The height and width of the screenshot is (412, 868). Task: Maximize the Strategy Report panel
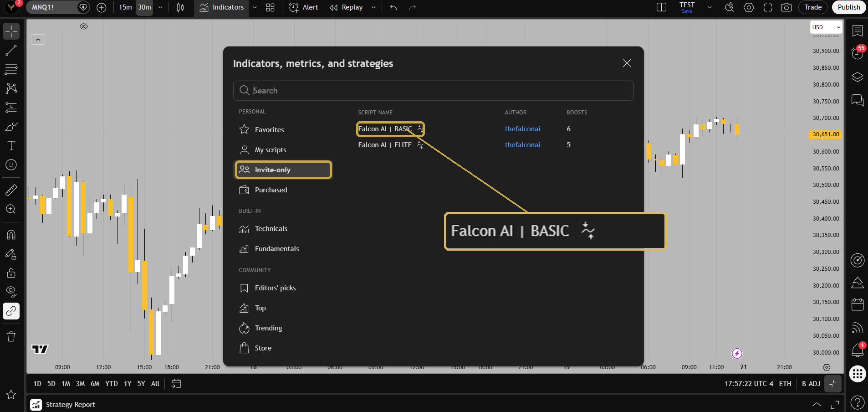(x=835, y=404)
